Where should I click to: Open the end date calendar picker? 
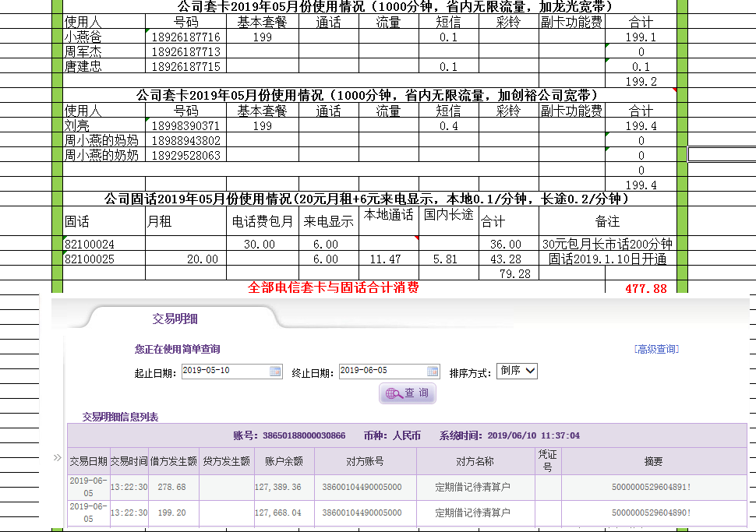click(x=433, y=372)
